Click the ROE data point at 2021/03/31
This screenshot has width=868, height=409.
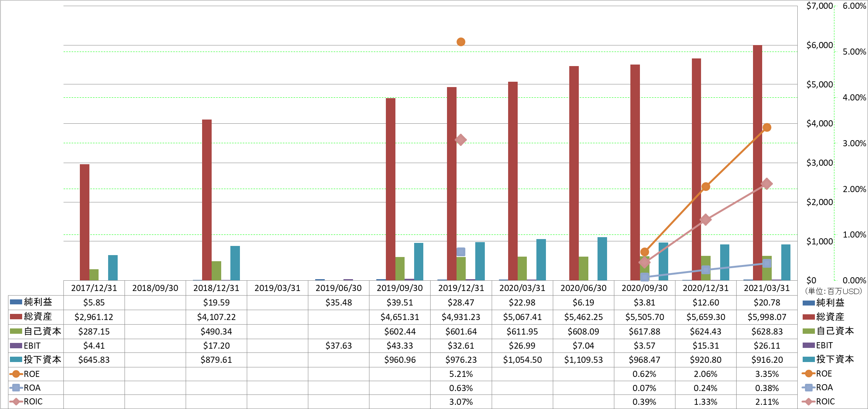click(767, 128)
